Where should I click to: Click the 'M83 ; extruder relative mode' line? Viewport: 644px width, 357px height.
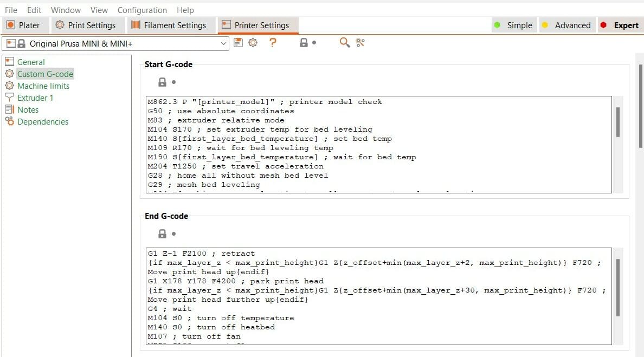[216, 120]
